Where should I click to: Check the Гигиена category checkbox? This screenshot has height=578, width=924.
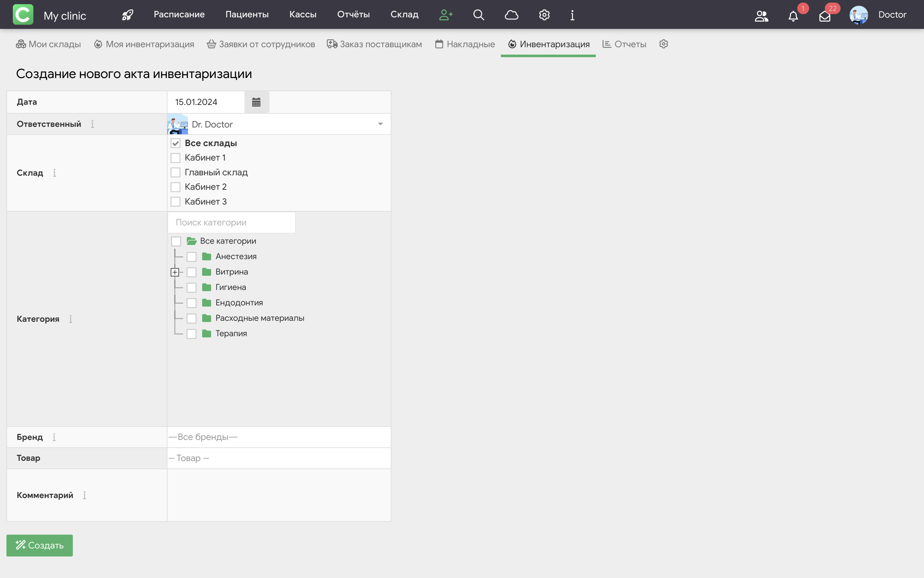pos(191,287)
